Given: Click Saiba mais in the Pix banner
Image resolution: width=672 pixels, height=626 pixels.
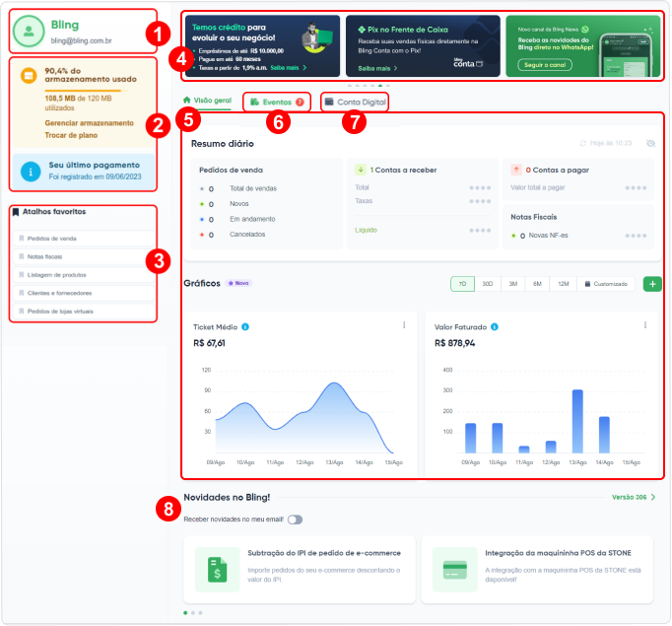Looking at the screenshot, I should (x=374, y=68).
